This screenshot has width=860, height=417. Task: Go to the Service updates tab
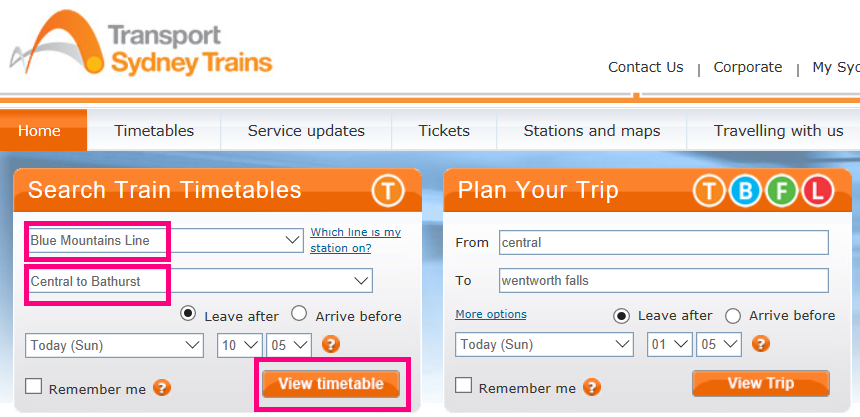click(x=306, y=131)
